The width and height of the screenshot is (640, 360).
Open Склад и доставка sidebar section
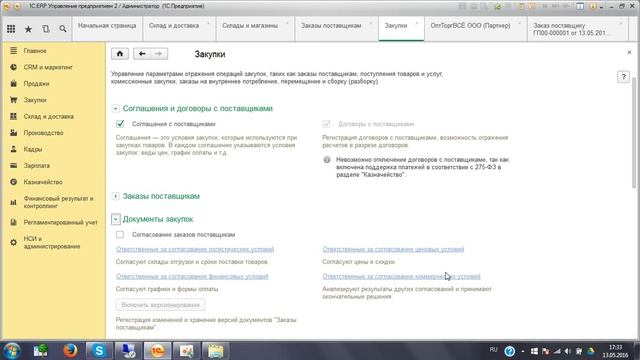[49, 116]
